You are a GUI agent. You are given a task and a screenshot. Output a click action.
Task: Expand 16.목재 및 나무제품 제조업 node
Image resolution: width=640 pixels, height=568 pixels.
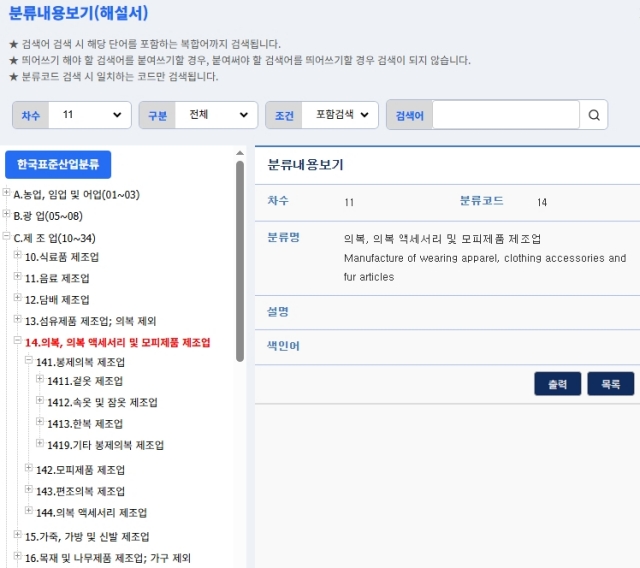(x=17, y=555)
